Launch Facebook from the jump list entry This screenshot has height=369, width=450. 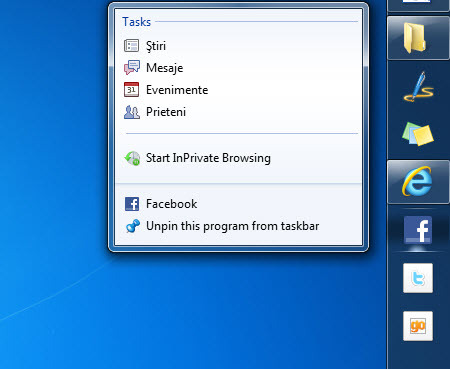coord(238,204)
